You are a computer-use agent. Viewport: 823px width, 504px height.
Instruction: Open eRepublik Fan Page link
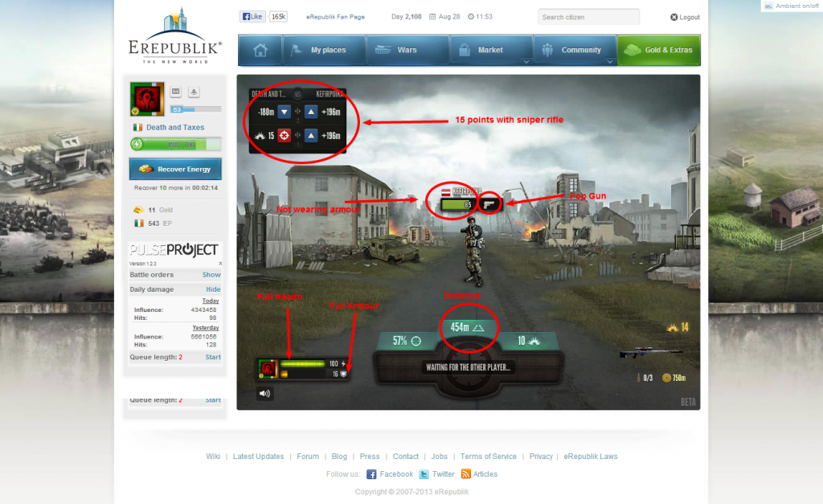click(x=335, y=17)
